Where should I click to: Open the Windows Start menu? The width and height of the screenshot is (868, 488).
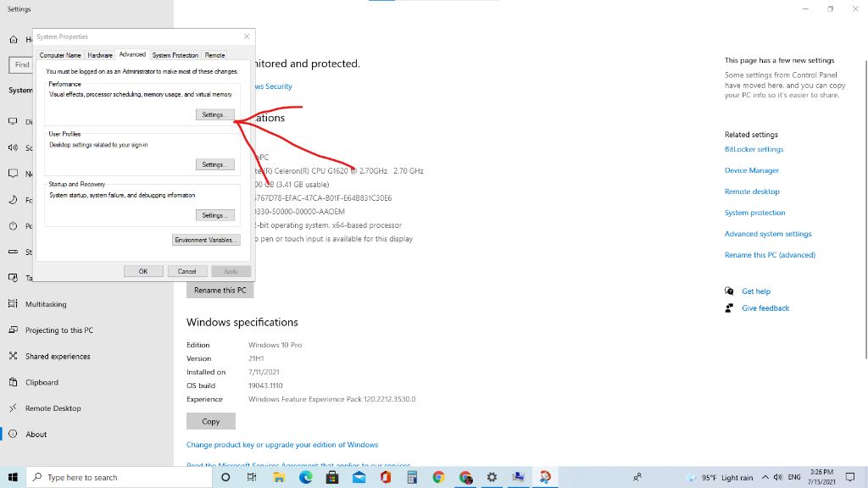[13, 477]
